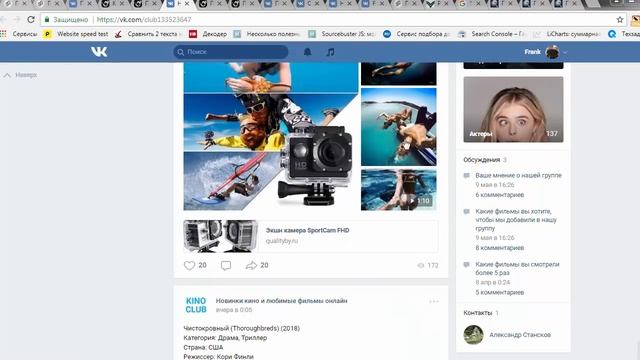Open Ваше мнение о нашей группе discussion

518,175
